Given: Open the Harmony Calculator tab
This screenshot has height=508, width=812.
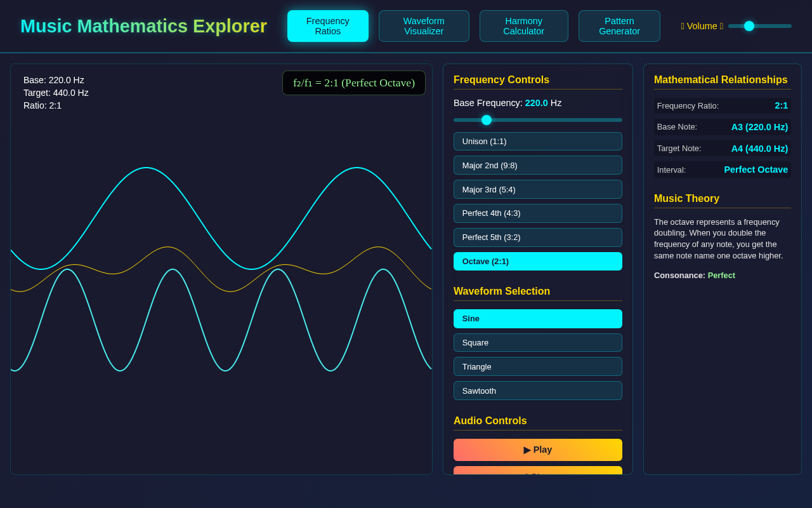Looking at the screenshot, I should point(523,26).
